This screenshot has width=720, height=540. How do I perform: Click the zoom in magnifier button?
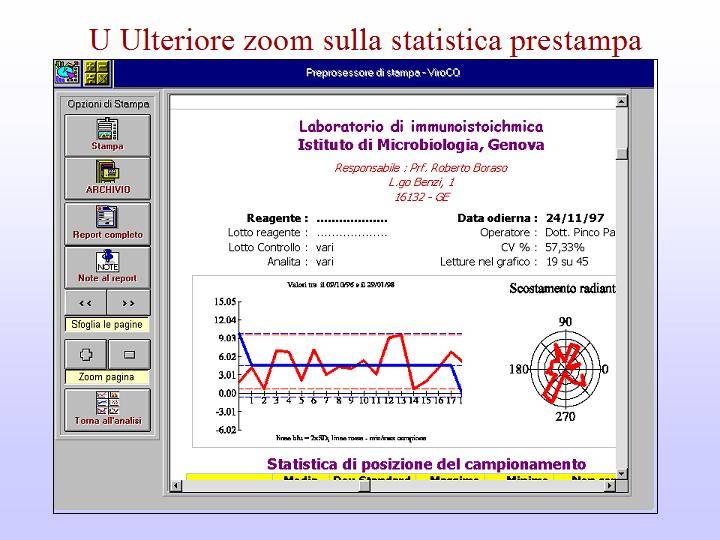[x=86, y=354]
